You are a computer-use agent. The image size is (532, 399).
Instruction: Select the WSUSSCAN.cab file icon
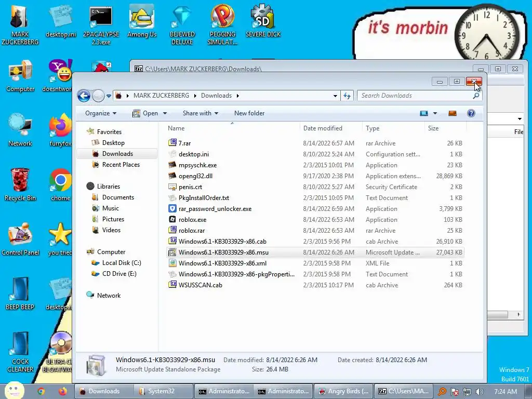click(x=172, y=285)
